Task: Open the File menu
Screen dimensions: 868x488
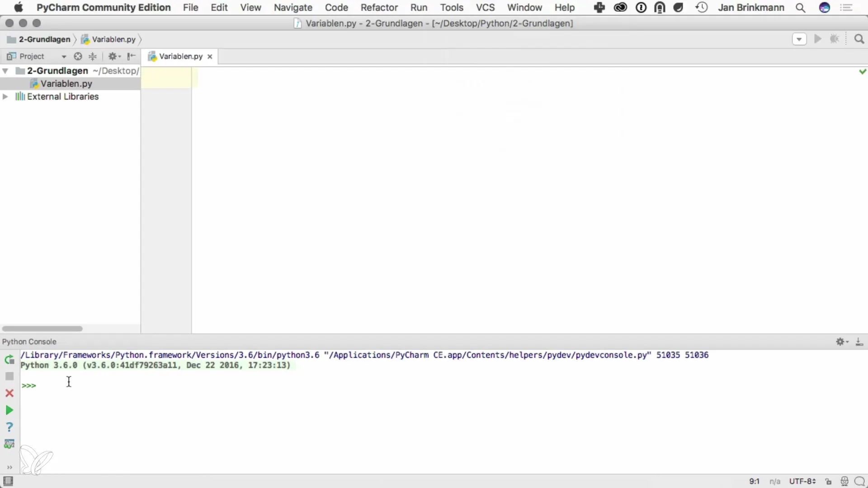Action: pyautogui.click(x=190, y=8)
